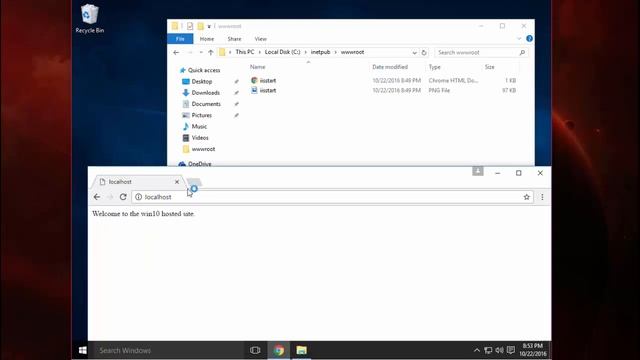Viewport: 640px width, 360px height.
Task: Close the localhost tab
Action: [177, 182]
